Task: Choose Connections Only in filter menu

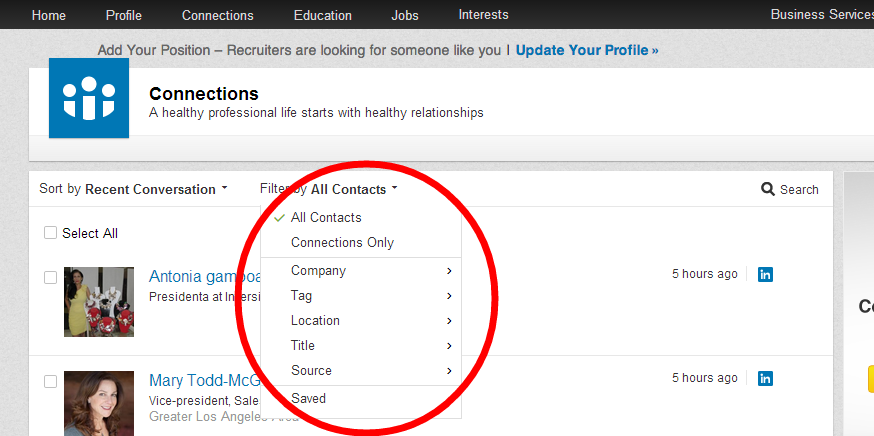Action: pos(342,243)
